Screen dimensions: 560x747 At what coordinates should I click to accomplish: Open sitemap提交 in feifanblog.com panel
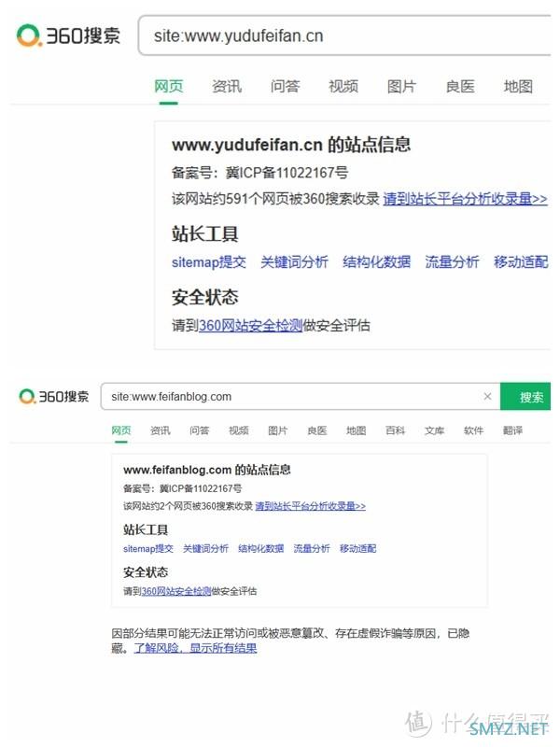tap(148, 549)
